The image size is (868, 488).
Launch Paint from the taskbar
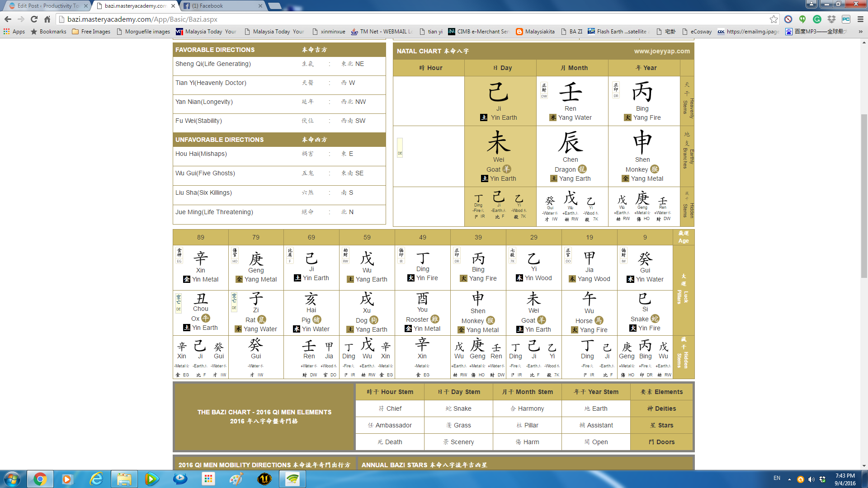pyautogui.click(x=236, y=479)
